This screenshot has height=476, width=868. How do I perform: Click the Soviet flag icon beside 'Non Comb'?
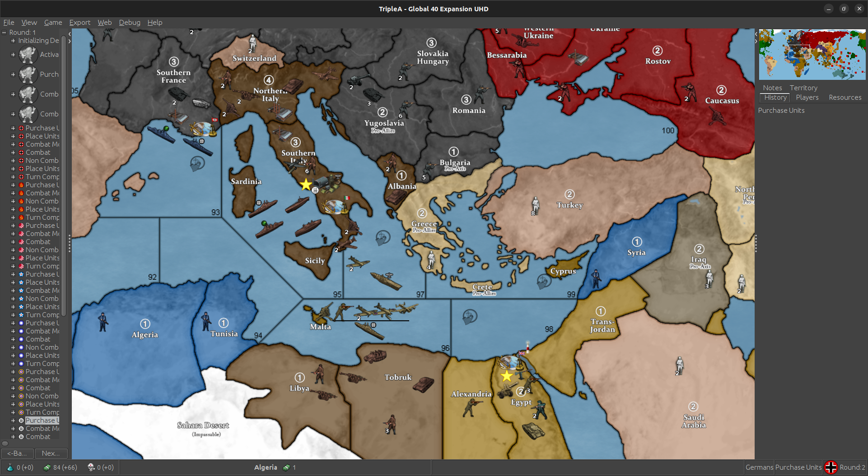pos(21,201)
